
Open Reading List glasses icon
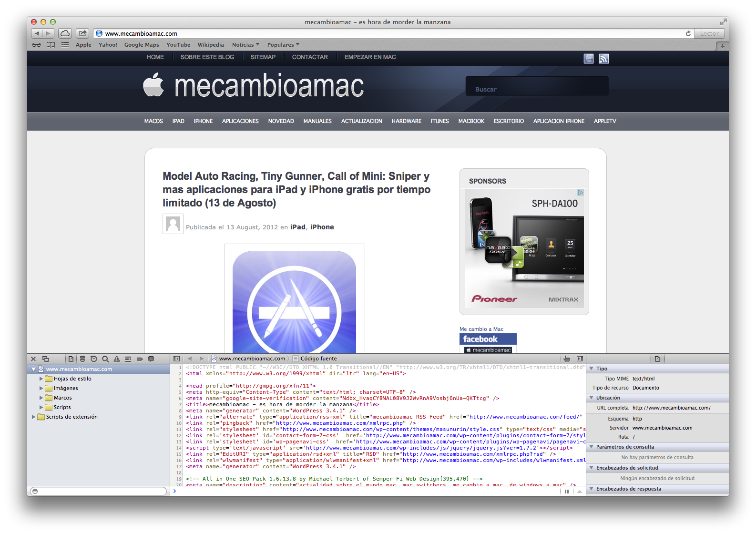pos(37,45)
